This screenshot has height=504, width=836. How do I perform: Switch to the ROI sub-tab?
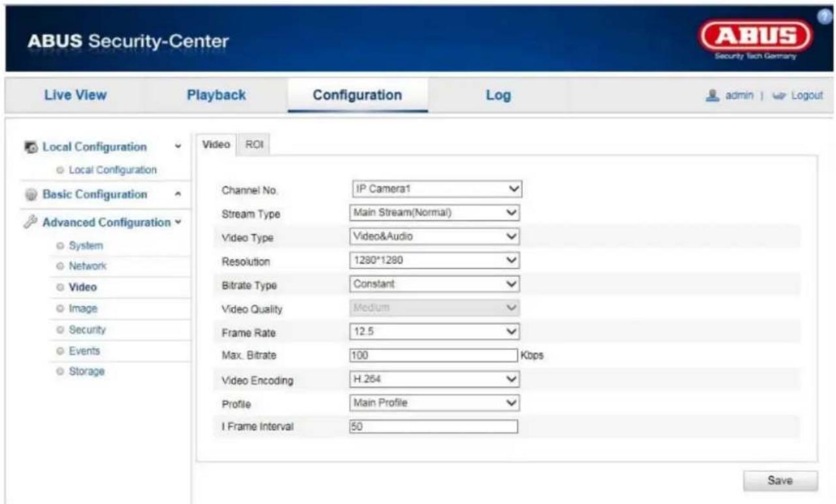tap(255, 145)
